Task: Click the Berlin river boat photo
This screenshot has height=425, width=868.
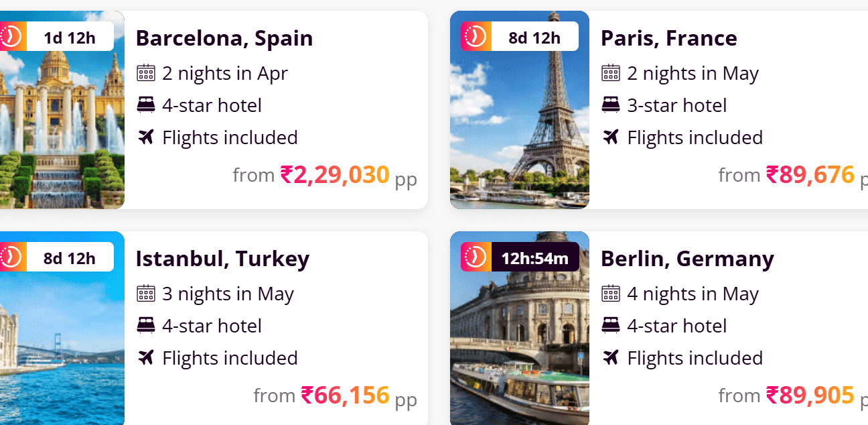Action: pos(519,349)
